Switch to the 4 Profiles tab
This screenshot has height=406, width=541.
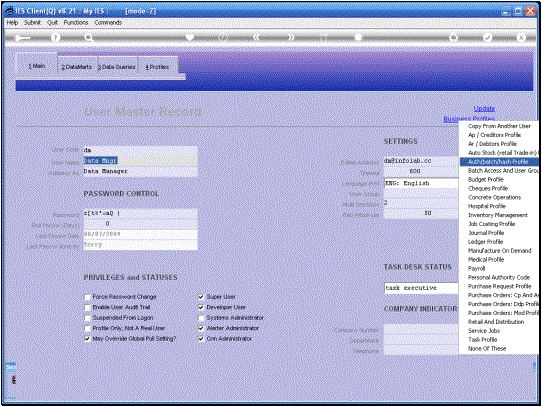pos(157,67)
